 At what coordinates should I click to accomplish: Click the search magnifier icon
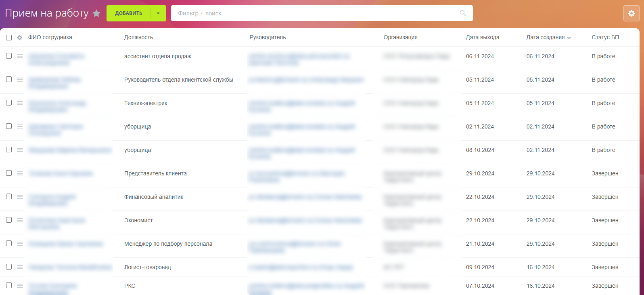tap(463, 13)
